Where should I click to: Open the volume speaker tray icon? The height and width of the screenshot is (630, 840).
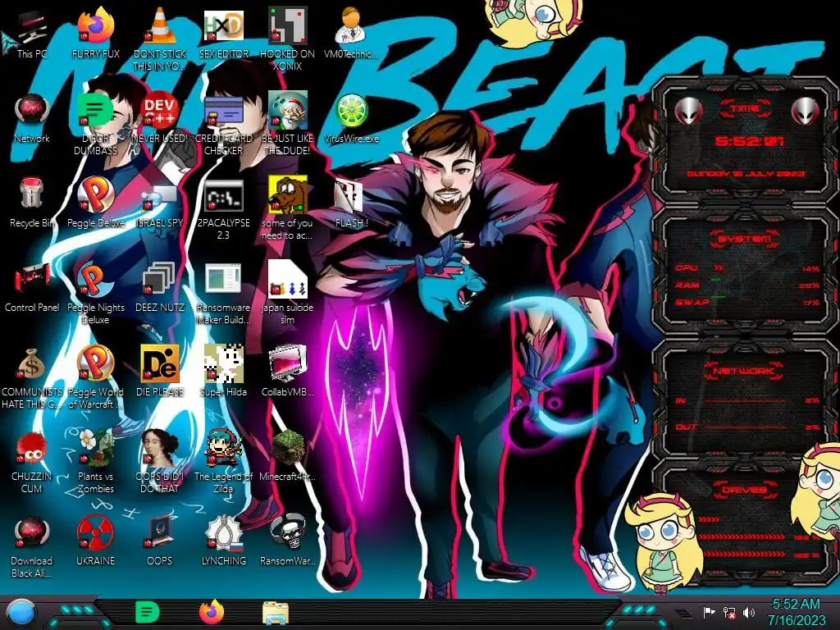click(x=749, y=613)
